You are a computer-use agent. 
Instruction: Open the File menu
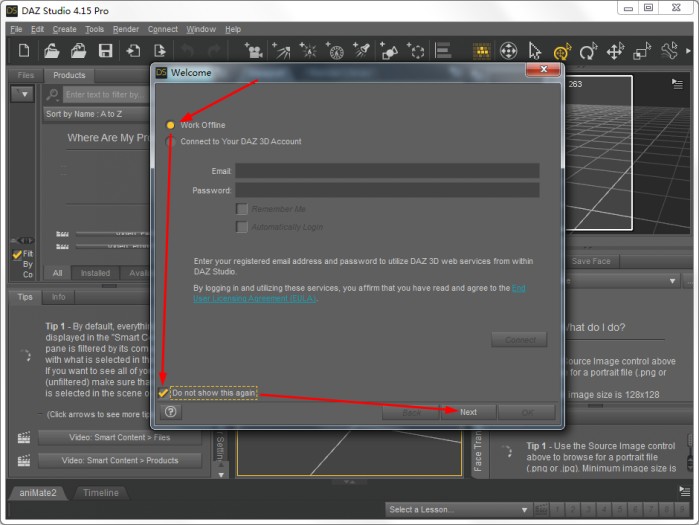pos(16,29)
